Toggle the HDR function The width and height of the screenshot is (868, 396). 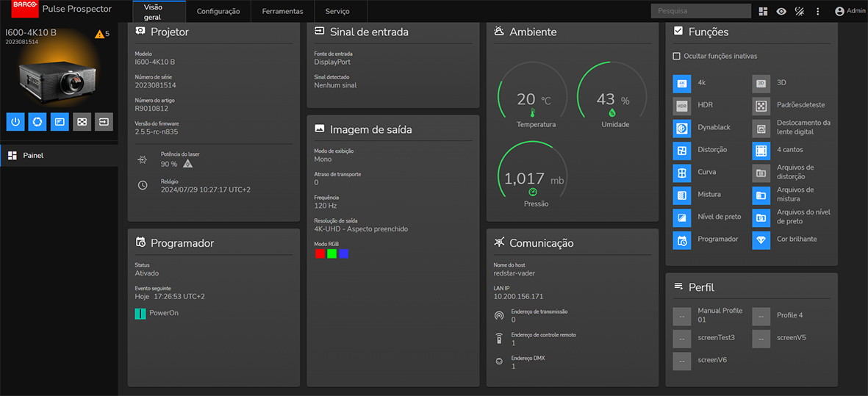[682, 106]
